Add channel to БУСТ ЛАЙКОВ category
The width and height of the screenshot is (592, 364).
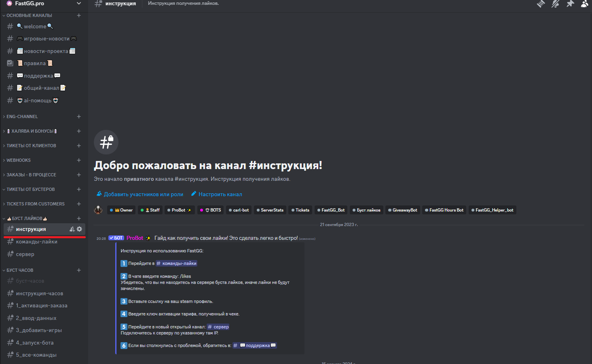(x=79, y=218)
